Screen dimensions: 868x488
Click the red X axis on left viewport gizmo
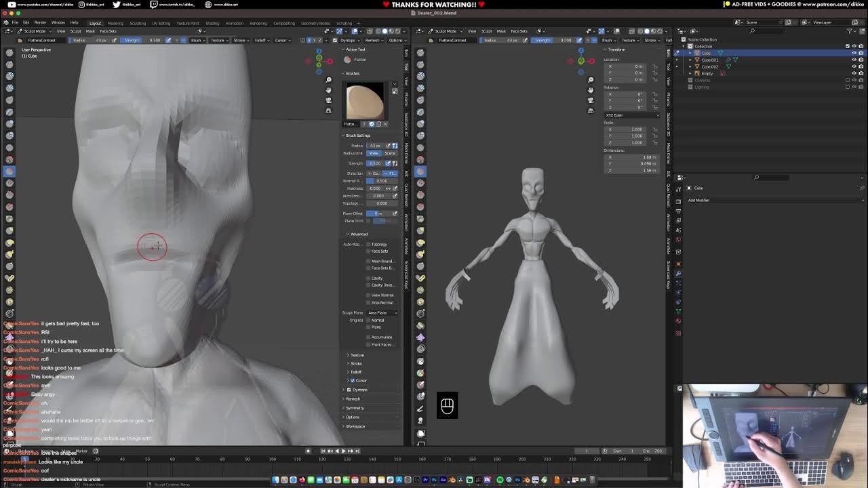pos(330,62)
